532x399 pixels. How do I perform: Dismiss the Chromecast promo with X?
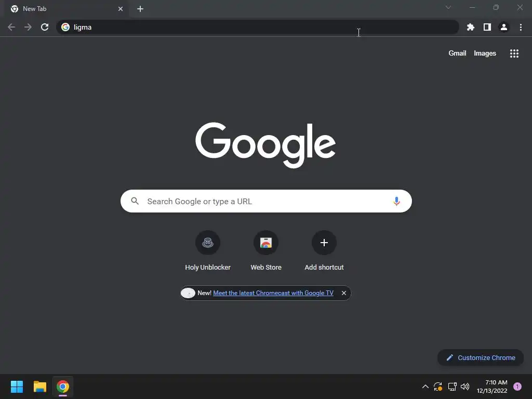344,293
